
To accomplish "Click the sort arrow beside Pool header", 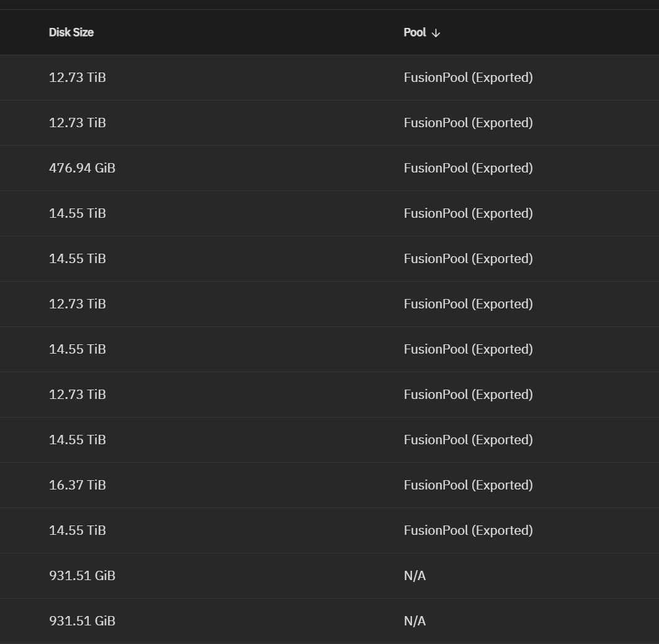I will click(436, 33).
